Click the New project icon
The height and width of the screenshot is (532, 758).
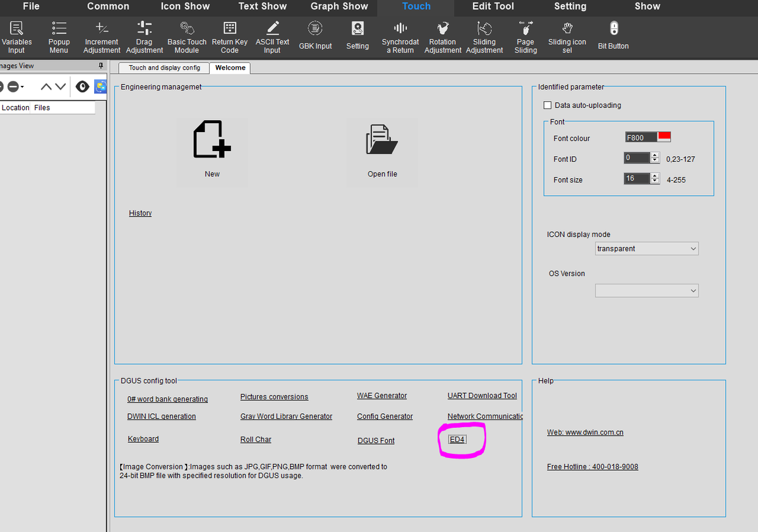click(x=212, y=139)
